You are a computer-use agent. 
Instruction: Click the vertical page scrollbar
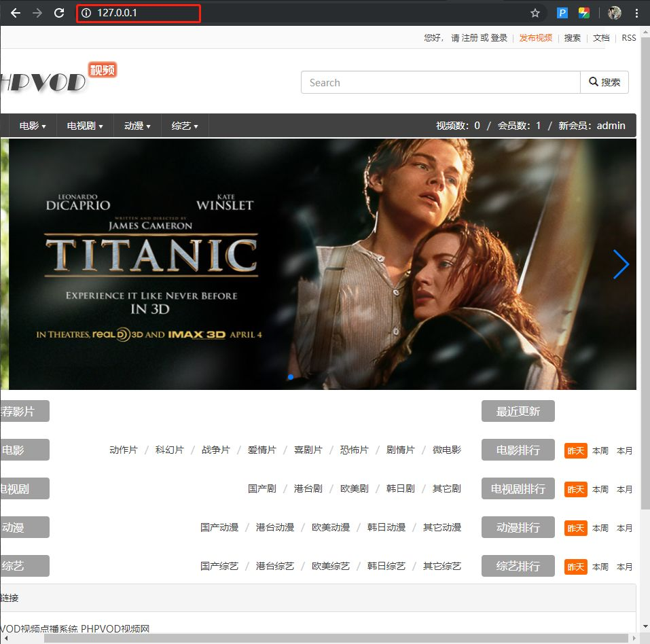(x=645, y=274)
